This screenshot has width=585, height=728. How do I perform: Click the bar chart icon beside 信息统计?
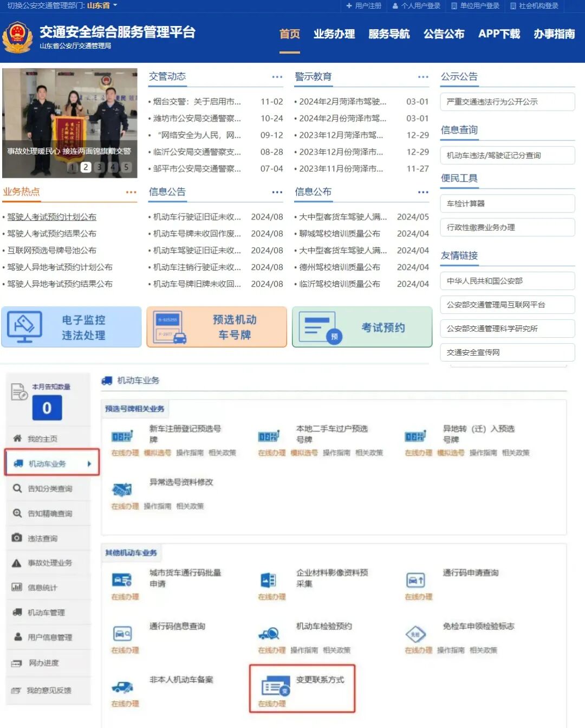point(17,587)
